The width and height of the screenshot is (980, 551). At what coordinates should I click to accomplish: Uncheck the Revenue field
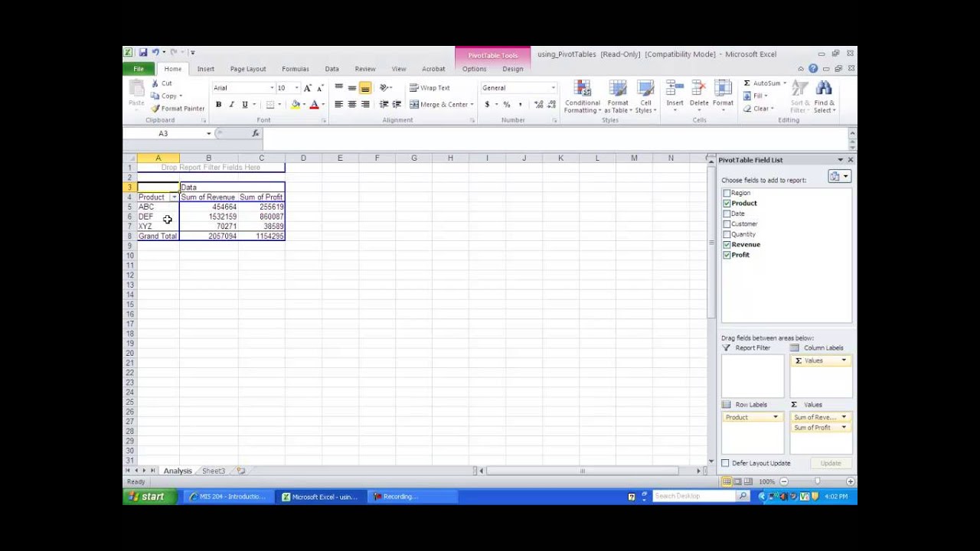click(x=727, y=245)
